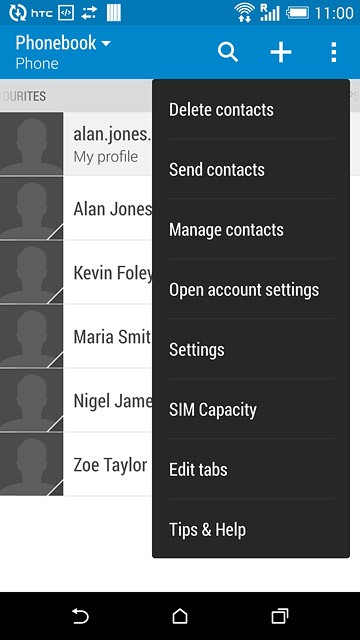Check SIM Capacity menu item

pos(251,409)
